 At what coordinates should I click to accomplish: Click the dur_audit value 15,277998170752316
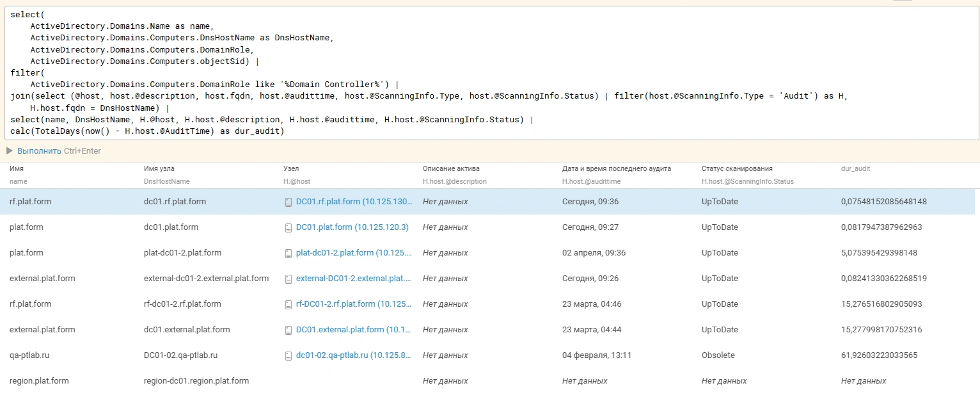(x=882, y=330)
